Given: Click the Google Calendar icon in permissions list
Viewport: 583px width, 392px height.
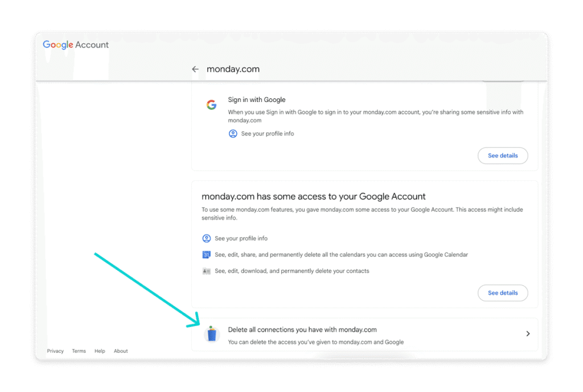Looking at the screenshot, I should click(206, 255).
